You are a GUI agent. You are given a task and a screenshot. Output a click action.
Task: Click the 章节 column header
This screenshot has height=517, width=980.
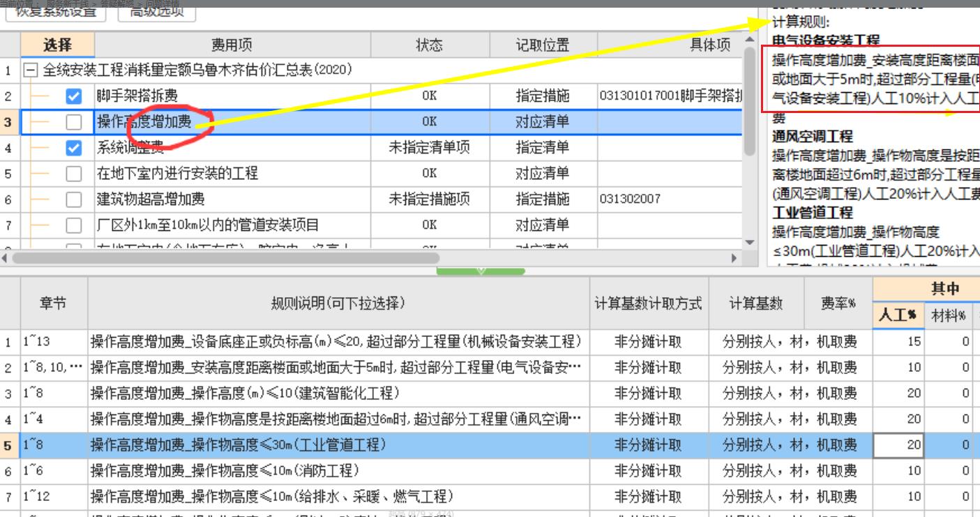(53, 303)
